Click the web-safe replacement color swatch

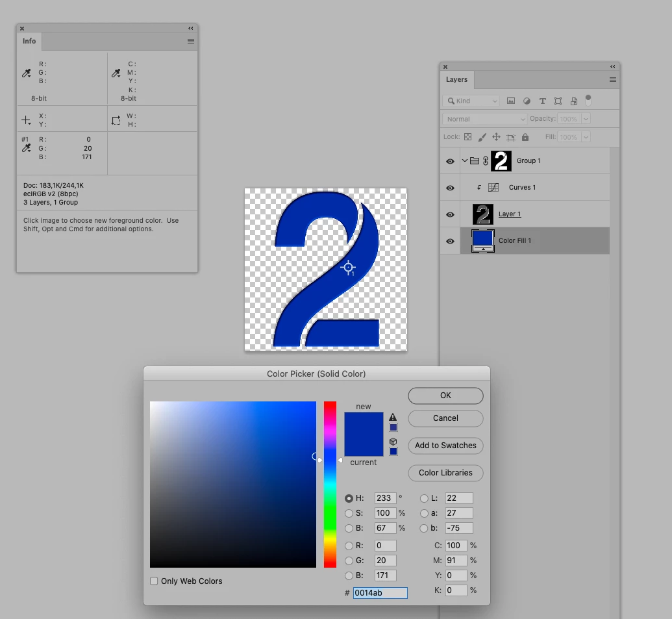tap(393, 451)
